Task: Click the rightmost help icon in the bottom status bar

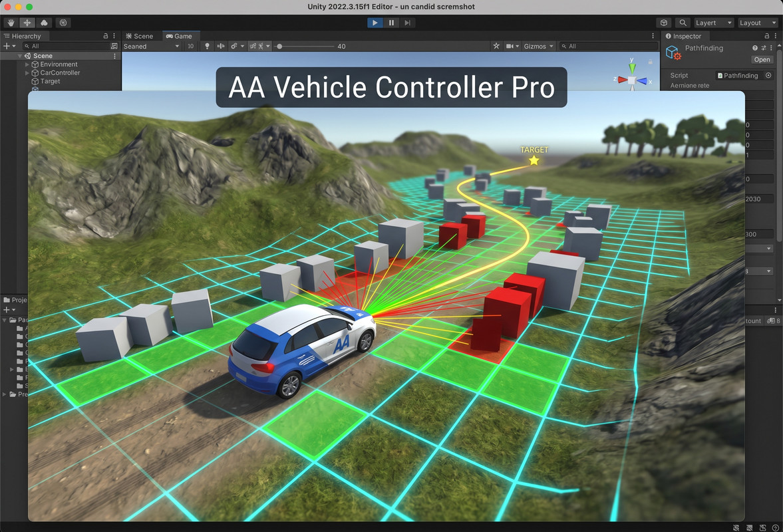Action: [x=776, y=527]
